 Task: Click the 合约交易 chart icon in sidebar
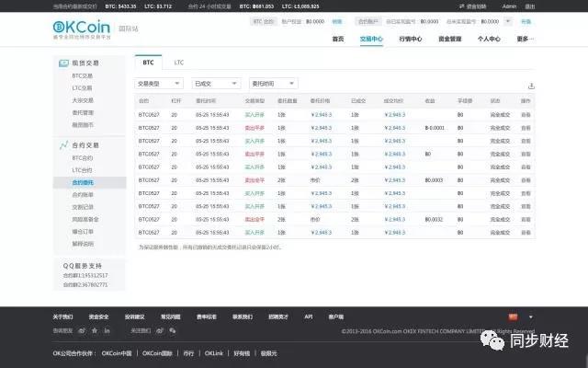pos(62,145)
